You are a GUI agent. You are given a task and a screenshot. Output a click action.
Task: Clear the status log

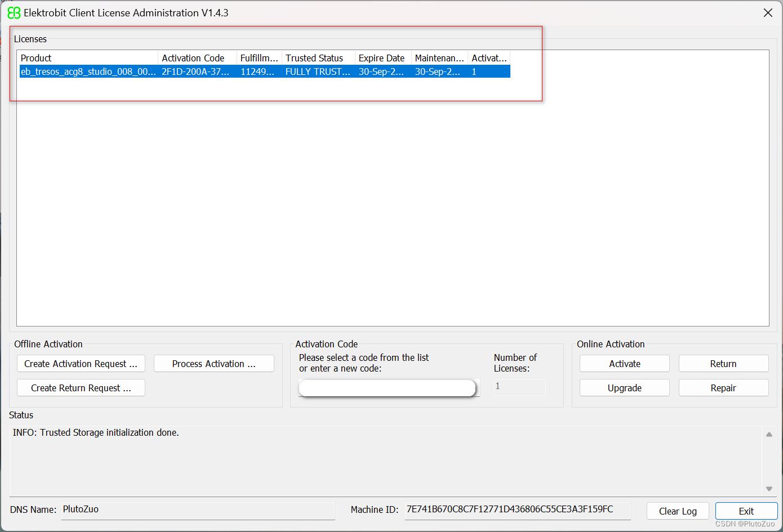tap(678, 511)
